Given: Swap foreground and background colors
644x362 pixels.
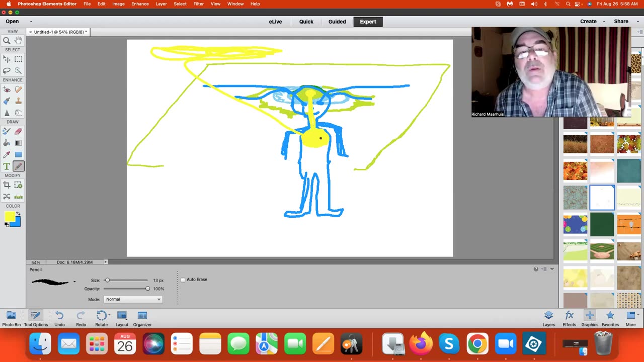Looking at the screenshot, I should pyautogui.click(x=19, y=214).
